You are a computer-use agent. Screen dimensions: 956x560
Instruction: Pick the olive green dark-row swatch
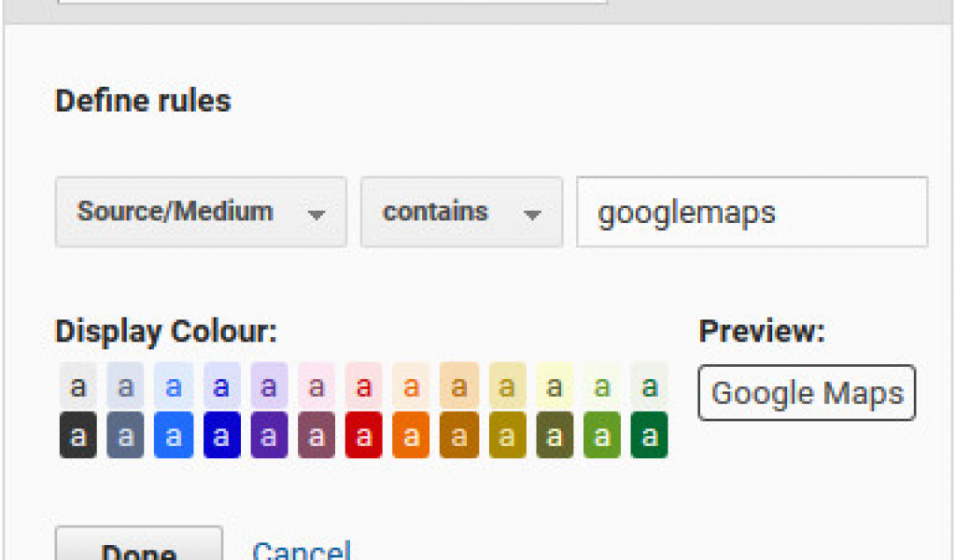555,435
